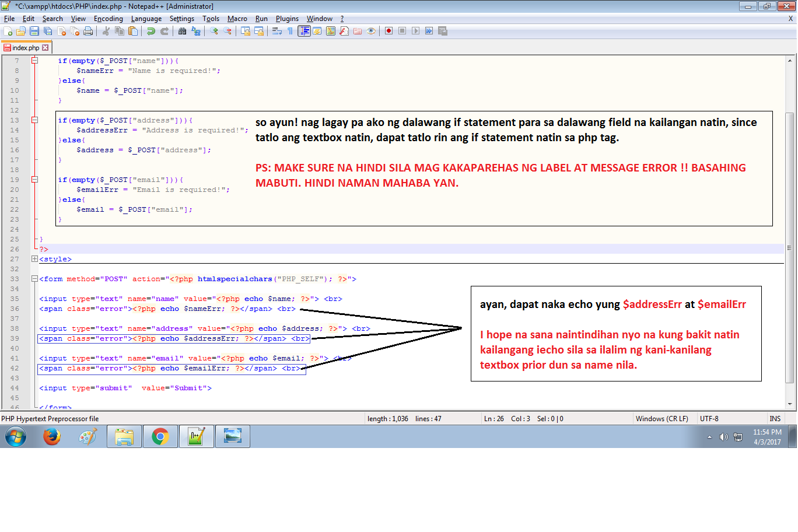Toggle Show All Characters display

289,32
